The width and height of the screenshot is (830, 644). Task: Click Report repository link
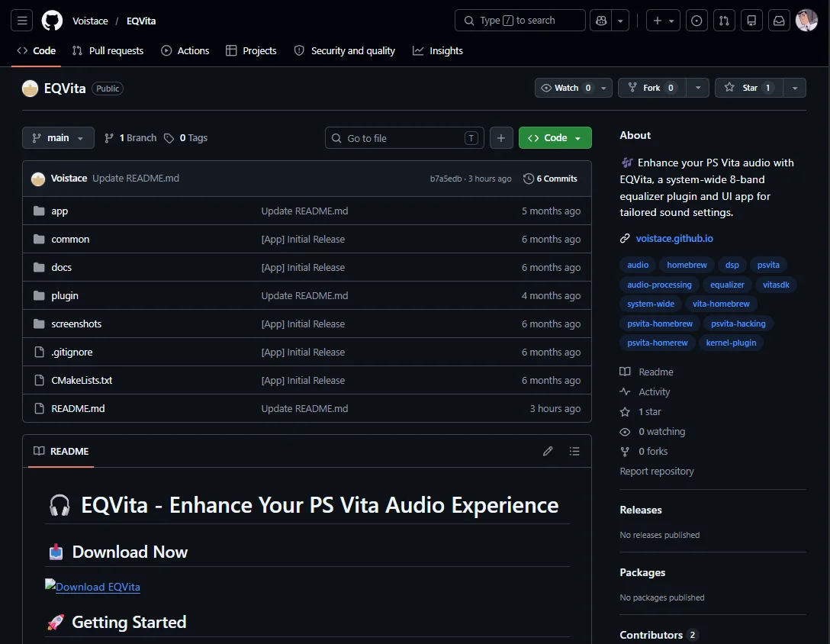coord(657,472)
